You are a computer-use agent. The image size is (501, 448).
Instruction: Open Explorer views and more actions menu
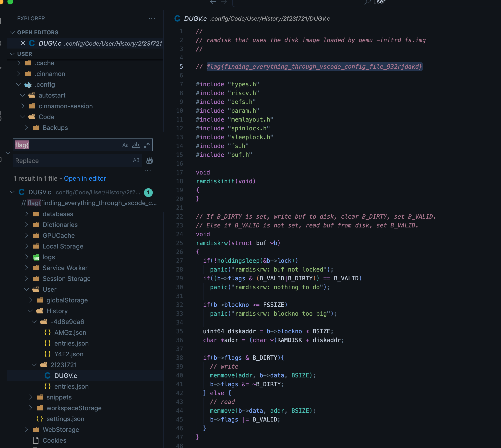point(152,18)
